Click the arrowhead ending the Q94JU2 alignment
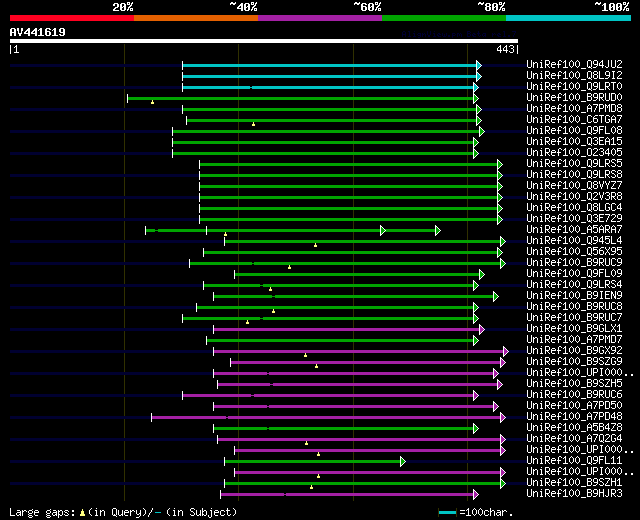 [x=479, y=65]
